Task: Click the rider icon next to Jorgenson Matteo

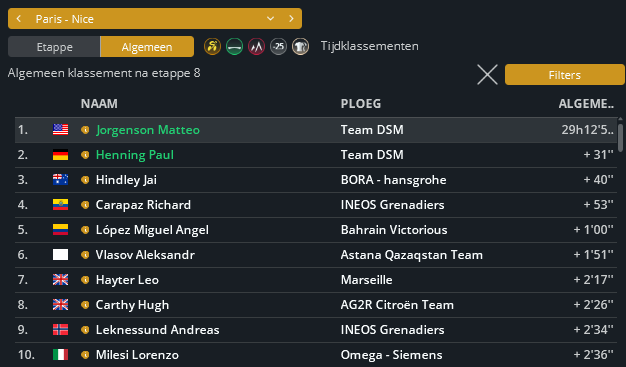Action: click(85, 130)
